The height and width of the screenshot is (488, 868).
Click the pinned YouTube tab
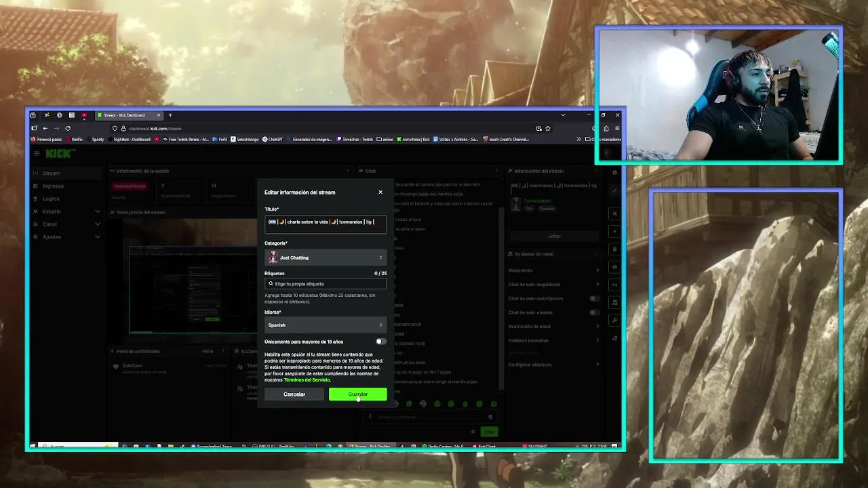point(84,115)
